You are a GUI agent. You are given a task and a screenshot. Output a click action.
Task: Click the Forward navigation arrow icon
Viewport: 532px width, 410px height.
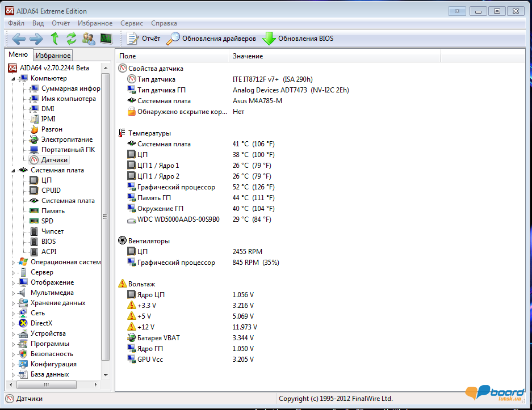click(x=36, y=39)
